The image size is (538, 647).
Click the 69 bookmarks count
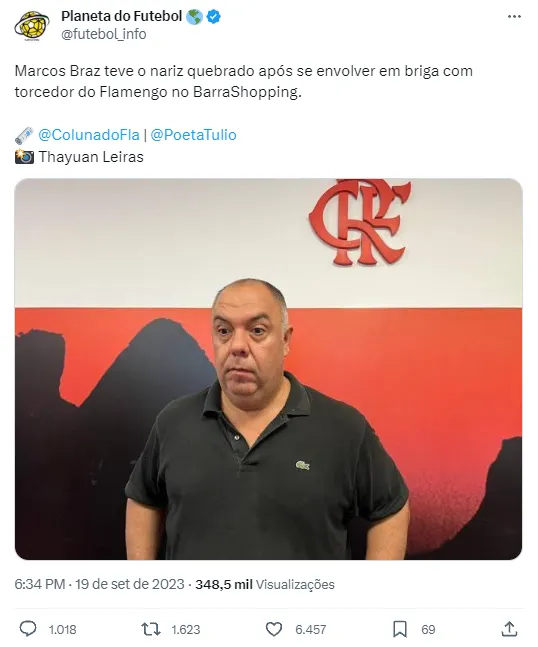[428, 630]
